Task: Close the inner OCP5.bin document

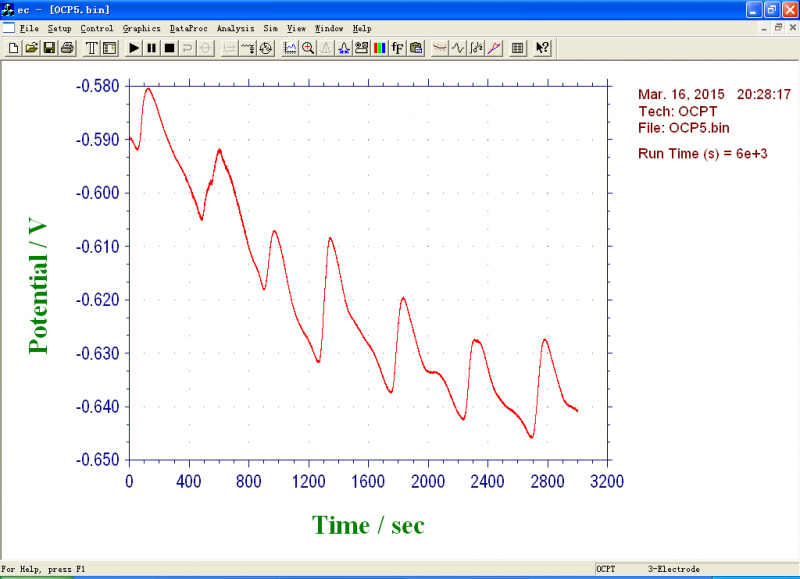Action: [792, 28]
